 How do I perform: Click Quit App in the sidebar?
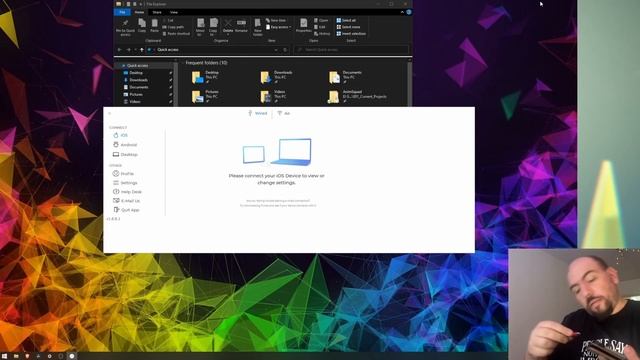(x=126, y=210)
